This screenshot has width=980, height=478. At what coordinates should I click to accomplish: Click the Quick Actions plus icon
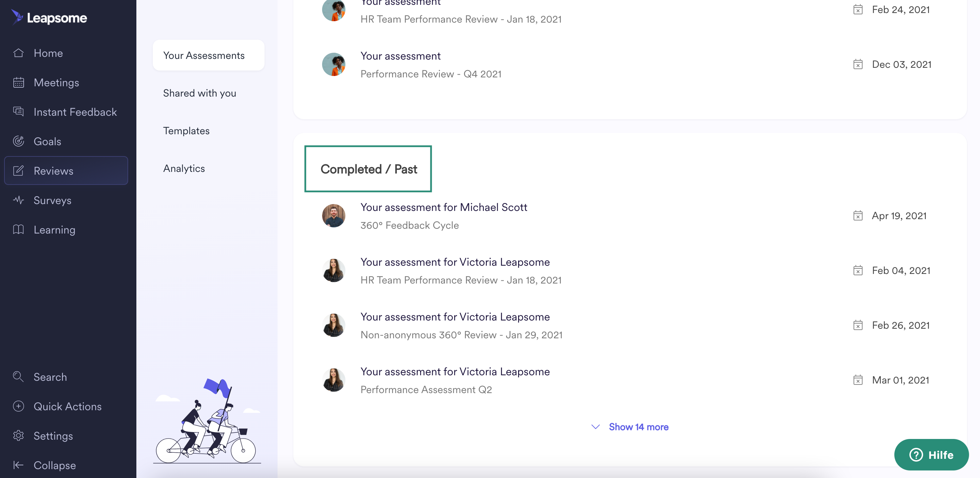tap(18, 406)
